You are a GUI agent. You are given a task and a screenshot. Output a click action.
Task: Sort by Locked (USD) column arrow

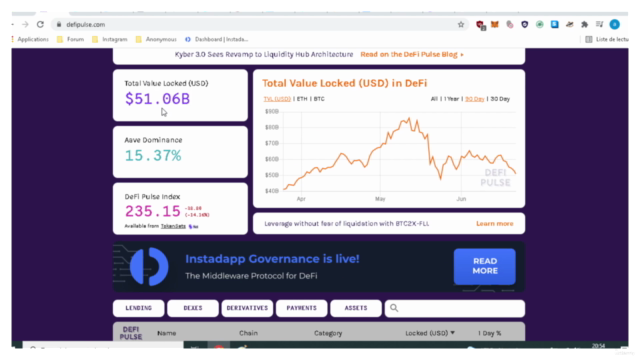(452, 333)
